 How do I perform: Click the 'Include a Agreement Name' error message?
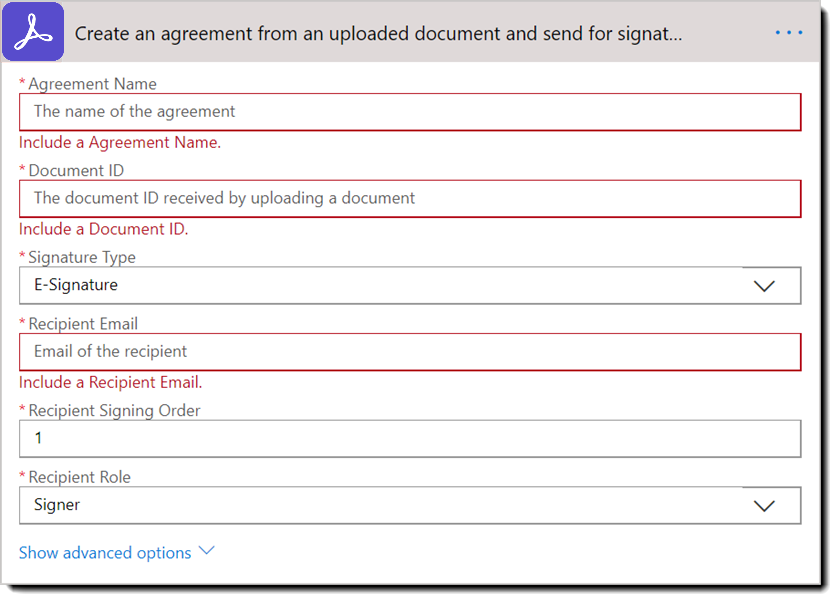point(120,143)
